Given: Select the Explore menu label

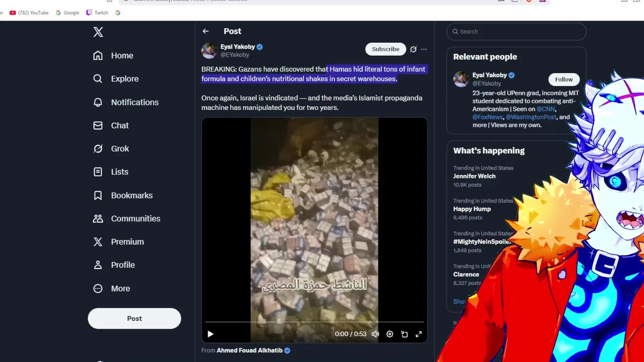Looking at the screenshot, I should (x=125, y=79).
